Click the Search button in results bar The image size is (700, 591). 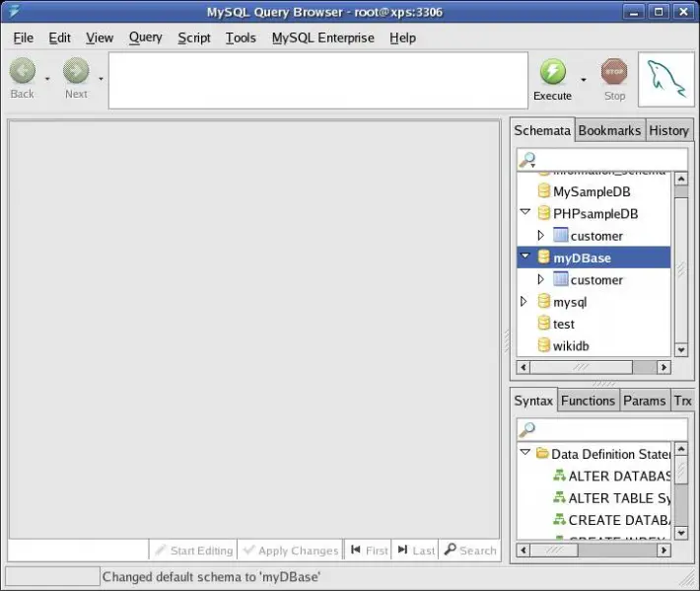tap(470, 551)
